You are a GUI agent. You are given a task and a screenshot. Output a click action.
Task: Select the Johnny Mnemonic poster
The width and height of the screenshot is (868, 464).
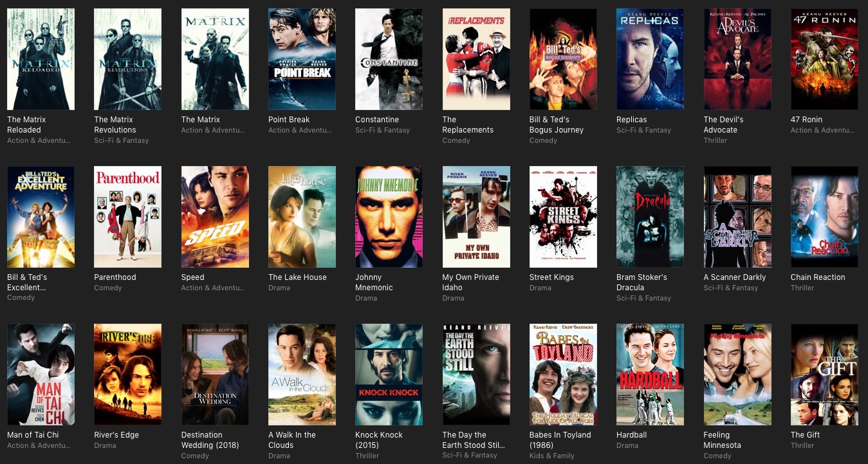(x=389, y=217)
